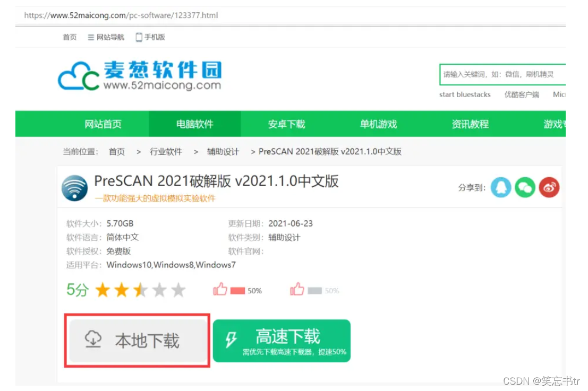
Task: Switch to the 电脑软件 tab
Action: pos(194,124)
